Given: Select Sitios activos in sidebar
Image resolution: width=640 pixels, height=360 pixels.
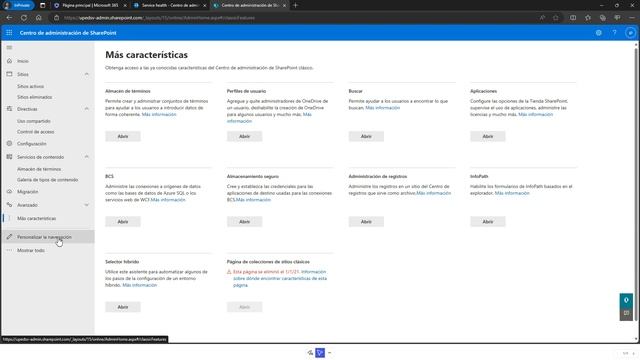Looking at the screenshot, I should click(x=31, y=87).
